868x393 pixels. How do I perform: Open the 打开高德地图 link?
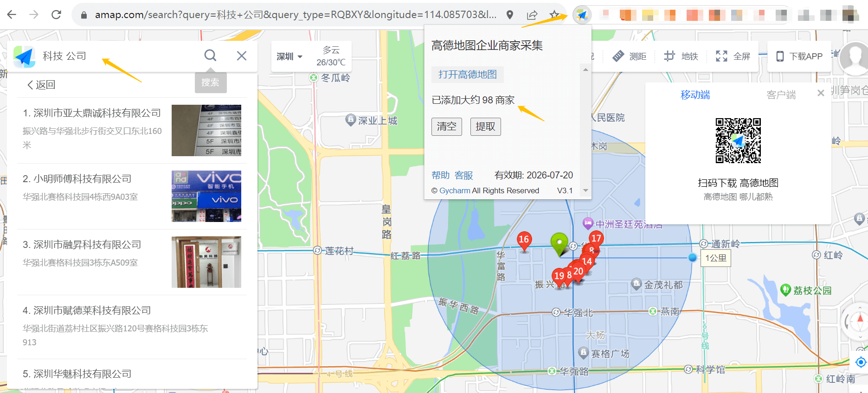tap(467, 75)
